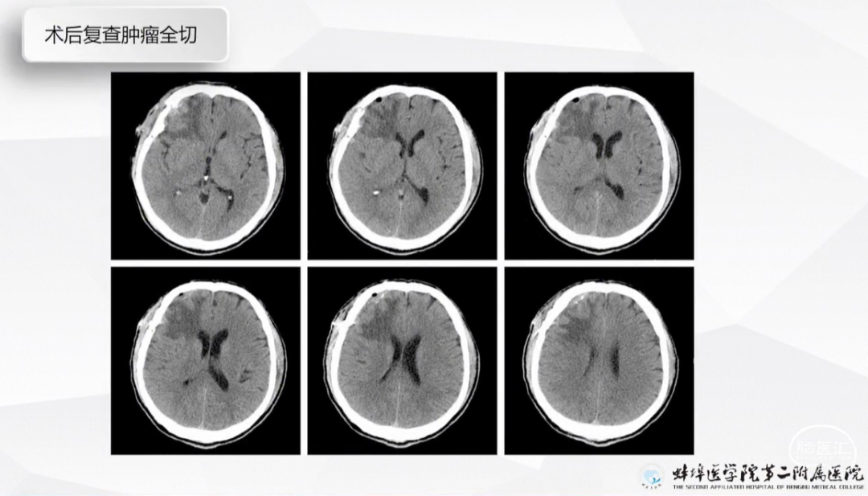
Task: Select the top-left CT scan image
Action: [x=206, y=166]
